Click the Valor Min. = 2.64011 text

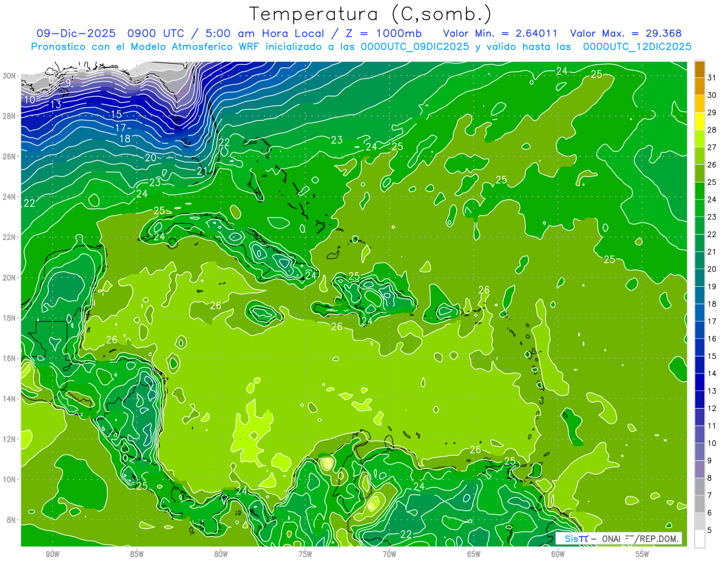[500, 33]
